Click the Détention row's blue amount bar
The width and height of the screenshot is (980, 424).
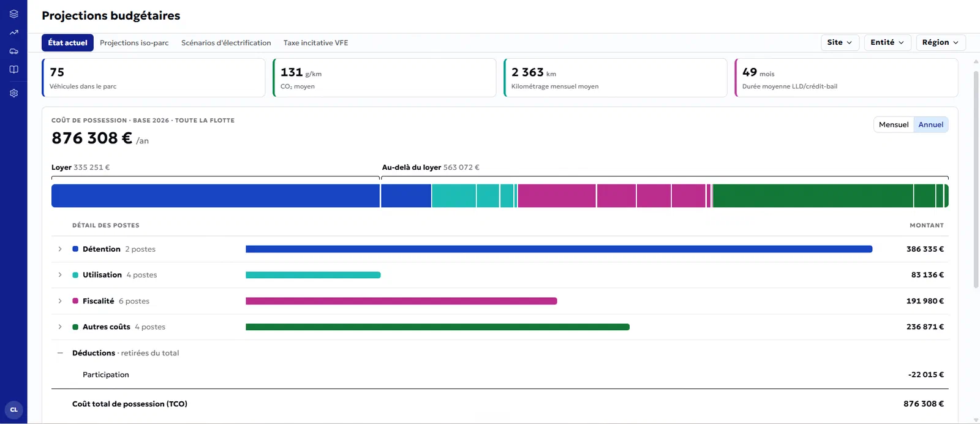point(559,249)
